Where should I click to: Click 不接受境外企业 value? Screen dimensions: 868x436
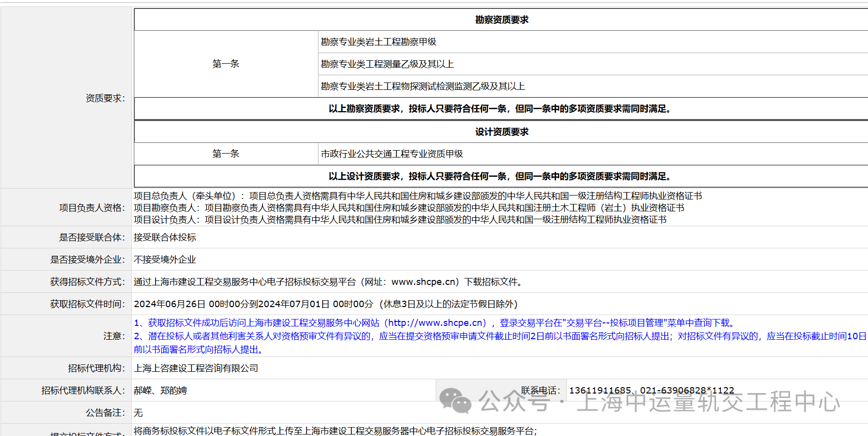[x=165, y=260]
